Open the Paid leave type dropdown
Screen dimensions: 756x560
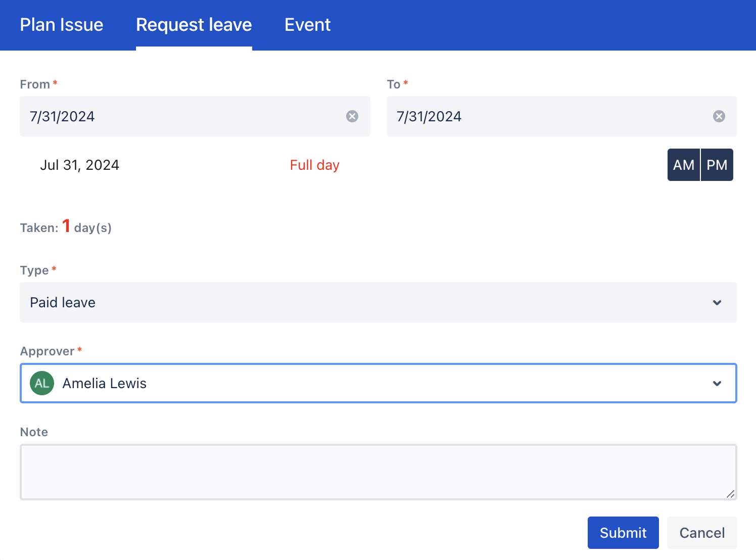(354, 302)
